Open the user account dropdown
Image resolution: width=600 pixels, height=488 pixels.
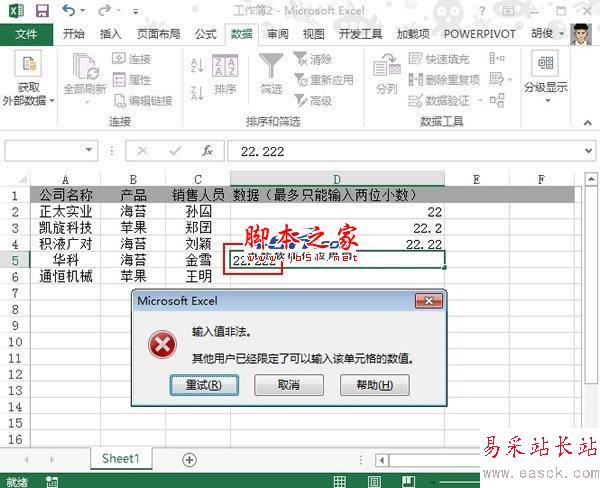point(561,34)
